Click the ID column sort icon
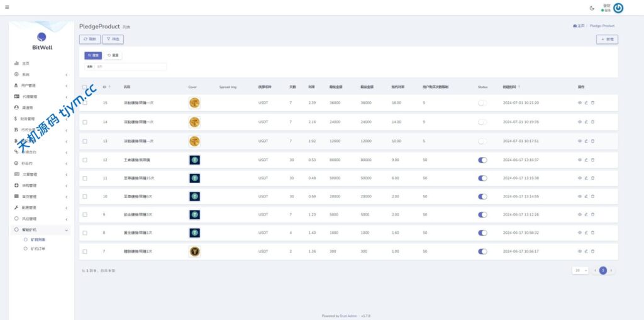This screenshot has height=320, width=644. coord(110,87)
